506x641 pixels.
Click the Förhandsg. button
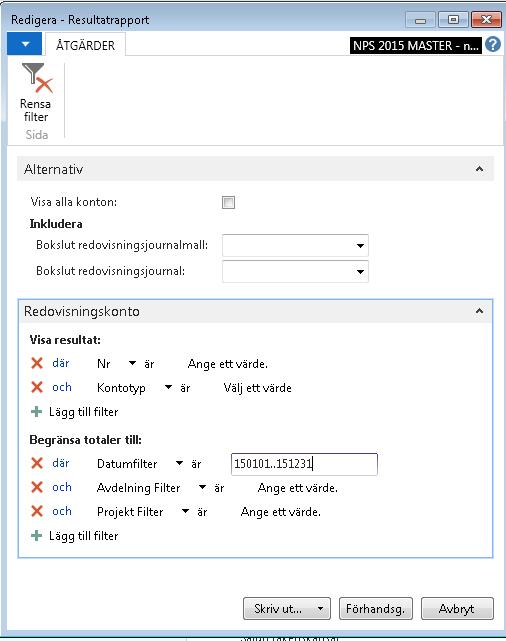pyautogui.click(x=376, y=609)
